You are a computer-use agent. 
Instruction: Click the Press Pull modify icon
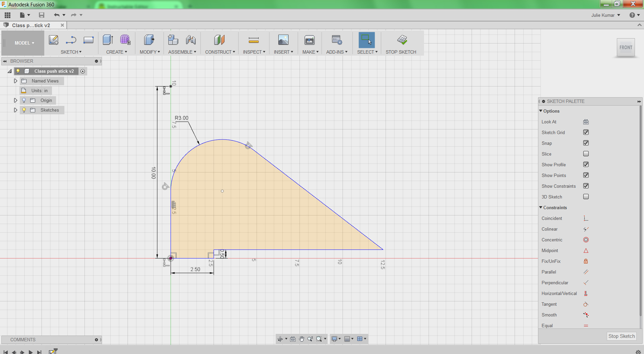click(x=149, y=40)
